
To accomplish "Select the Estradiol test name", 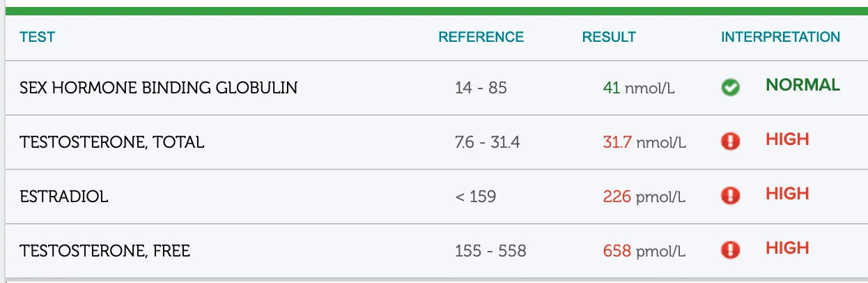I will point(64,197).
